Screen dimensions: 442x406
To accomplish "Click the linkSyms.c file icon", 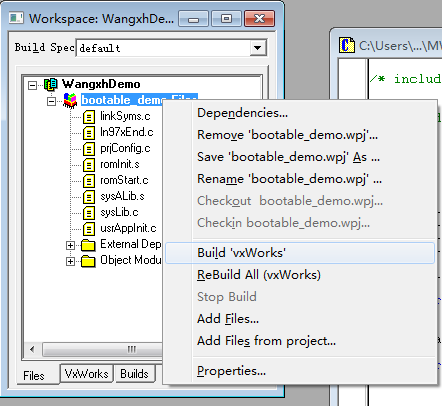I will 89,117.
